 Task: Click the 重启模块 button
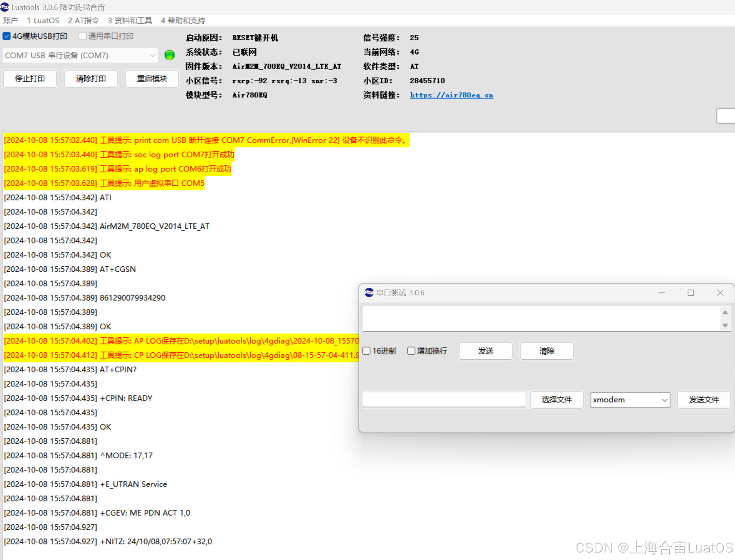[152, 79]
